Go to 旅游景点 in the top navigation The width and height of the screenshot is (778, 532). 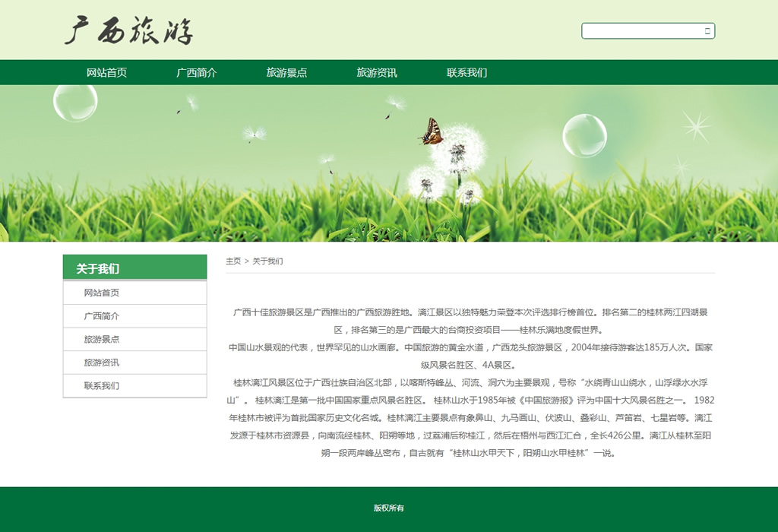286,73
